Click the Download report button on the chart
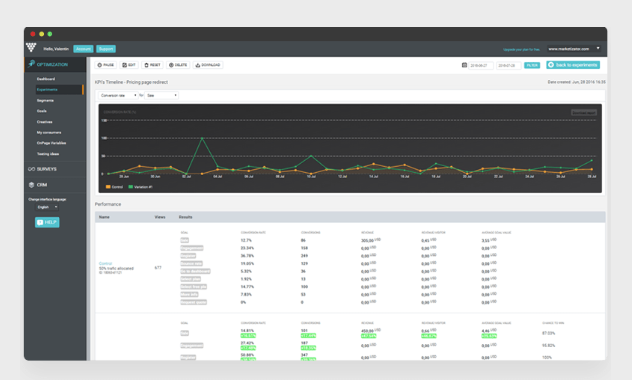 click(x=584, y=112)
